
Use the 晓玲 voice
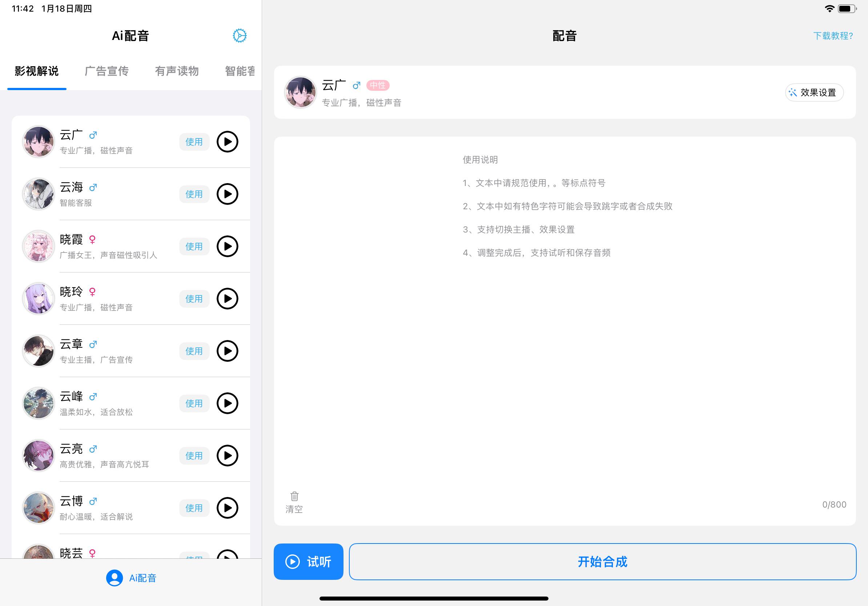click(x=194, y=299)
